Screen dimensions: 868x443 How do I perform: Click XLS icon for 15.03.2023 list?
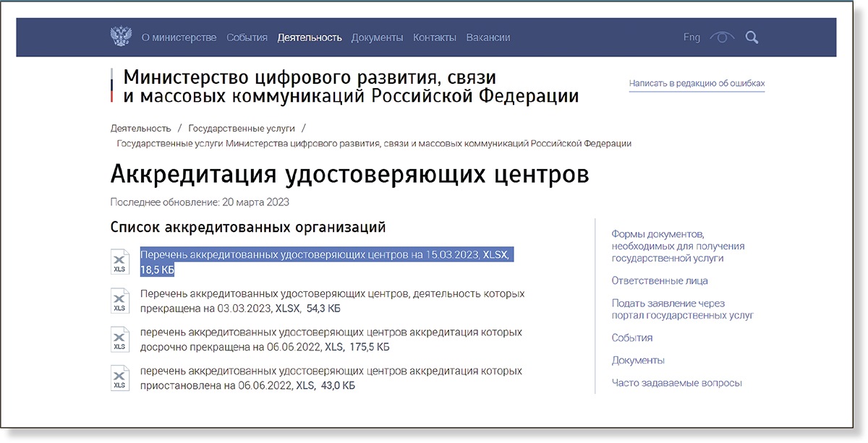tap(119, 262)
